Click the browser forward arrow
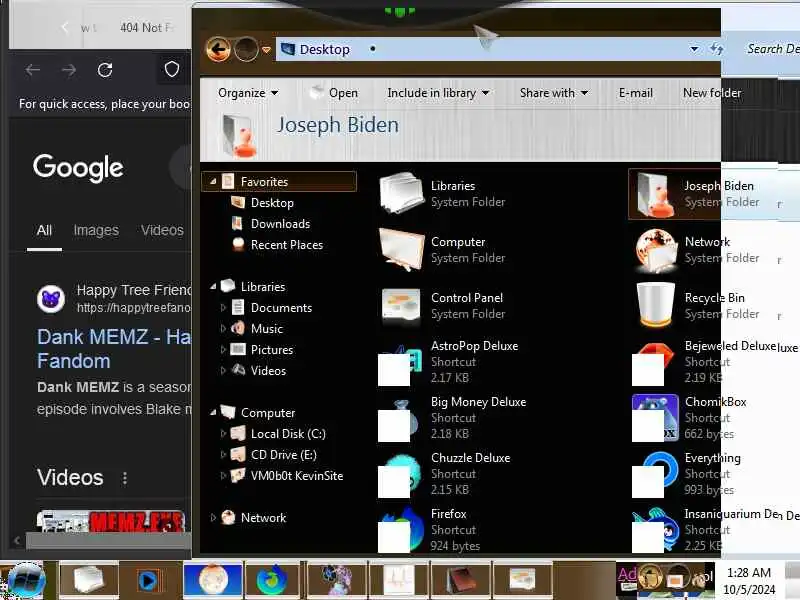The width and height of the screenshot is (800, 600). coord(69,70)
